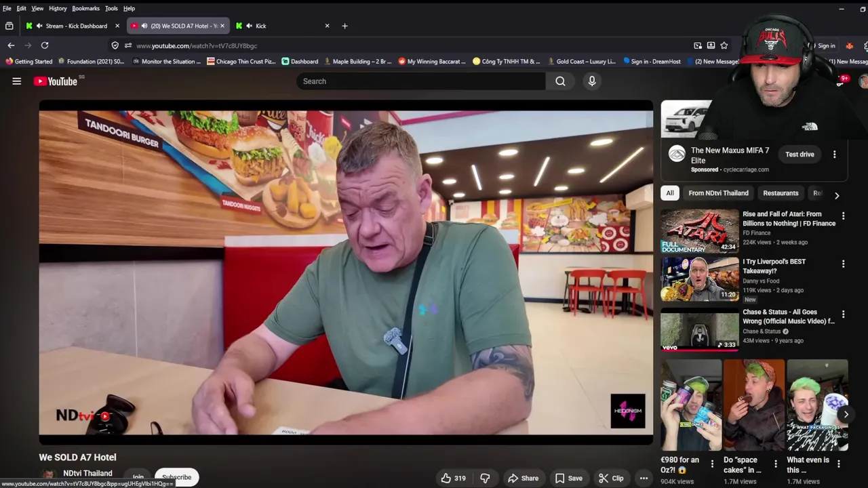Open options for Rise and Fall of Atari

coord(843,216)
